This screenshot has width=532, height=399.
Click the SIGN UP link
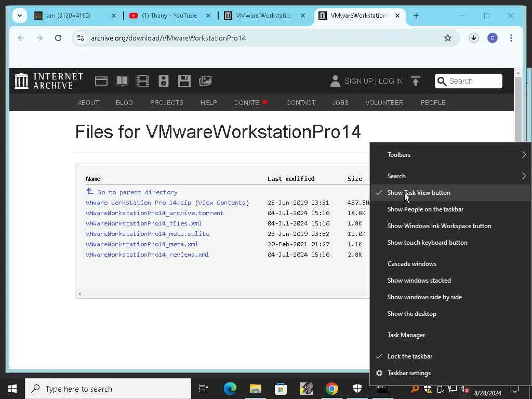click(358, 82)
